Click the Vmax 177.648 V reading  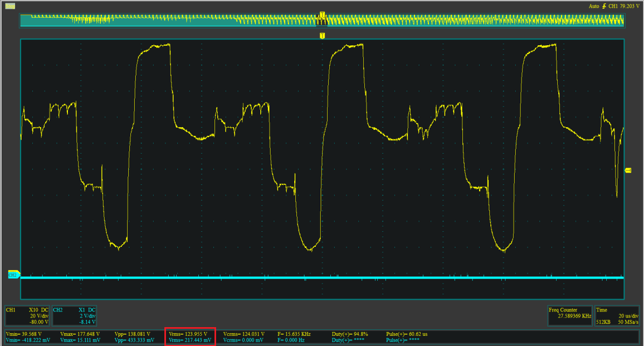click(x=80, y=334)
